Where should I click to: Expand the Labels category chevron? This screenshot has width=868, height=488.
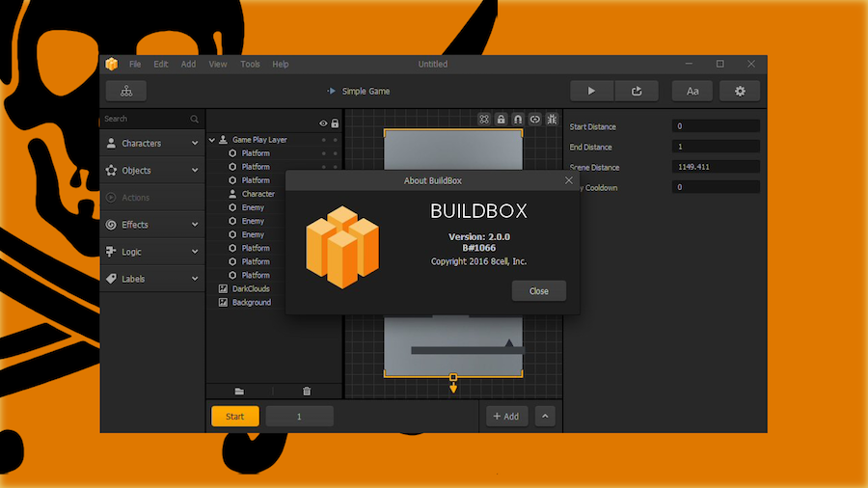click(x=195, y=279)
